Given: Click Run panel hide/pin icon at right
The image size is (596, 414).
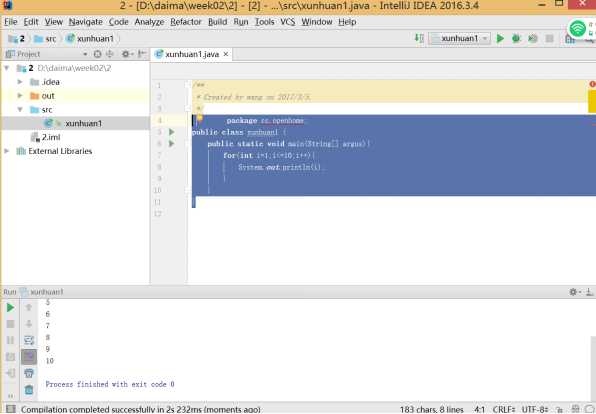Looking at the screenshot, I should click(x=589, y=292).
